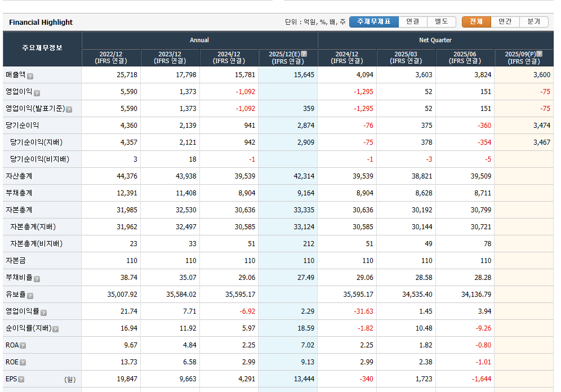Viewport: 561px width, 392px height.
Task: Click help icon next to 매출액
Action: click(30, 76)
